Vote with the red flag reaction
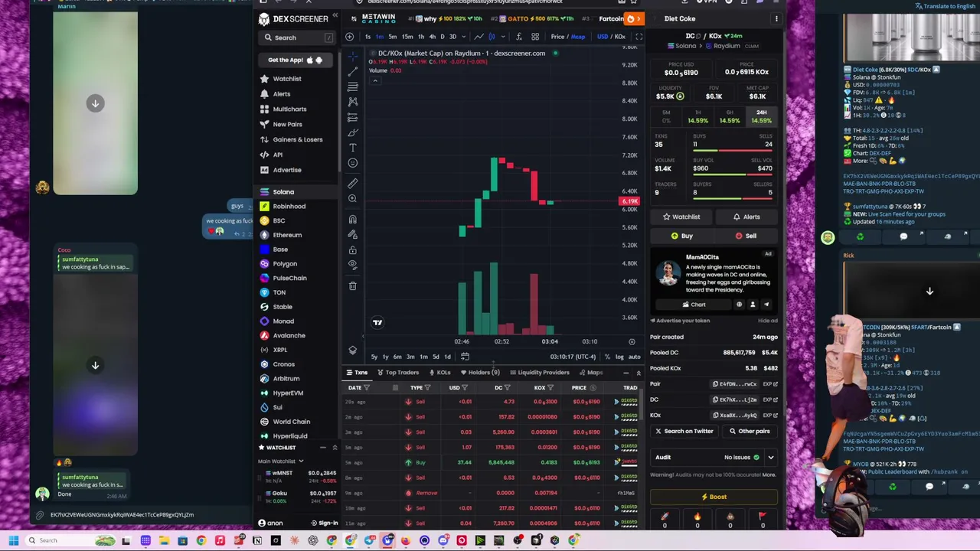Viewport: 980px width, 551px height. (x=762, y=520)
